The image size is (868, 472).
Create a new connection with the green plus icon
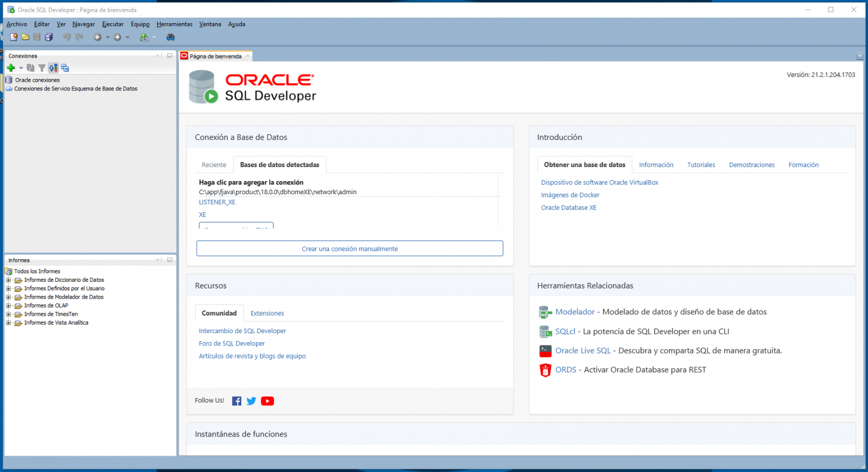point(11,68)
